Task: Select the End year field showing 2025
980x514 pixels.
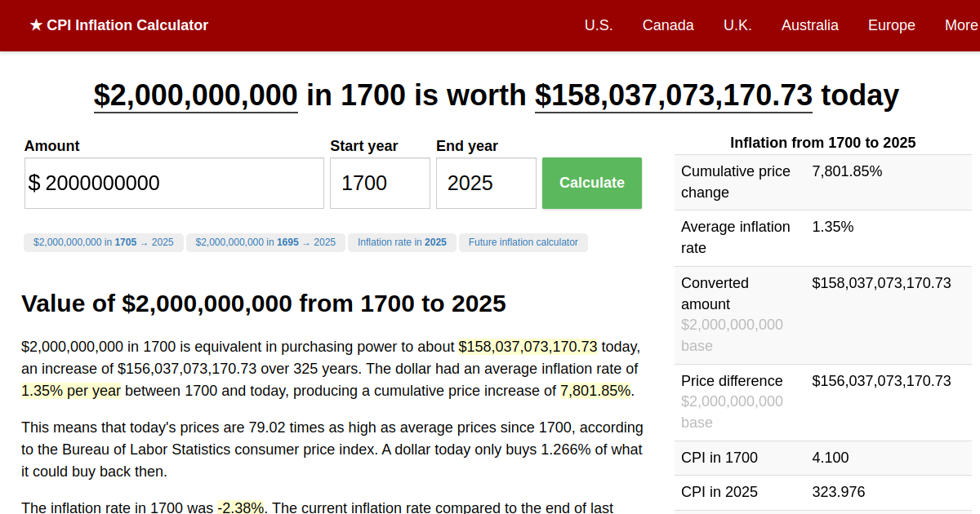Action: [486, 183]
